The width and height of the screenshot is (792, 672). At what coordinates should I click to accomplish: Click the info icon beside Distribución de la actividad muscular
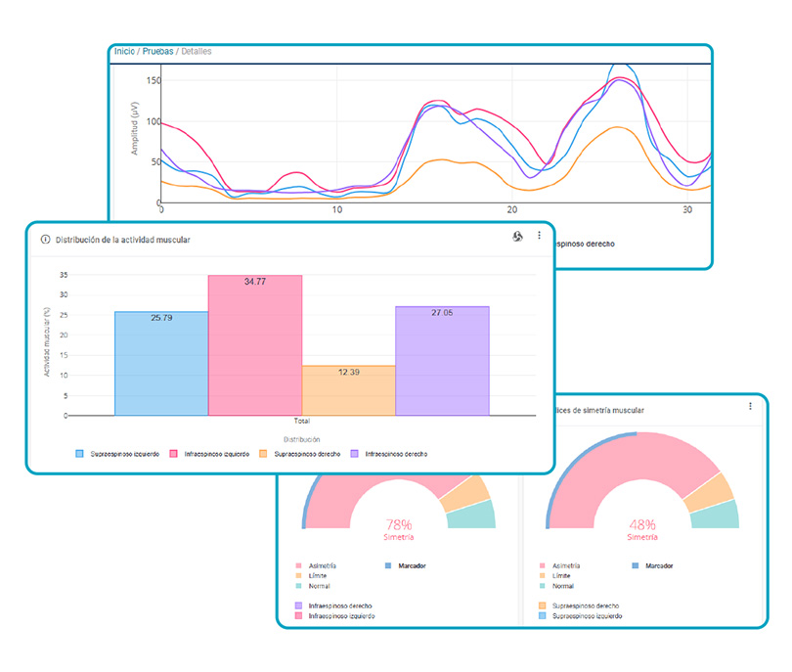click(x=45, y=239)
